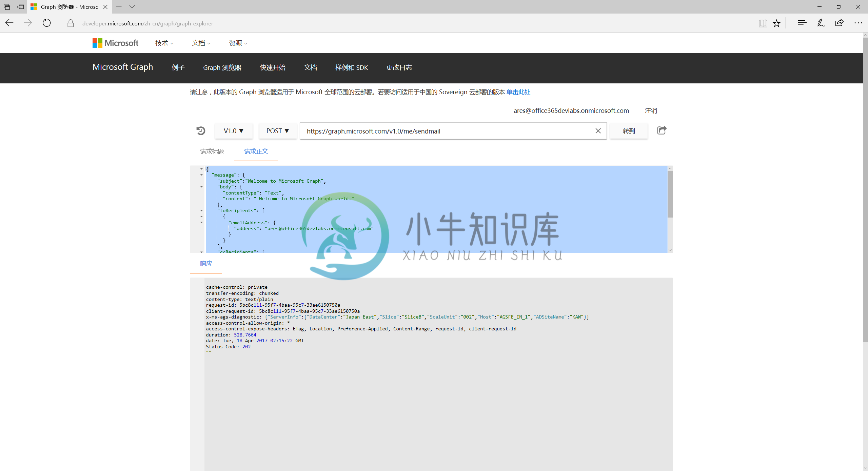Click the duration: 528.7664 line

231,335
